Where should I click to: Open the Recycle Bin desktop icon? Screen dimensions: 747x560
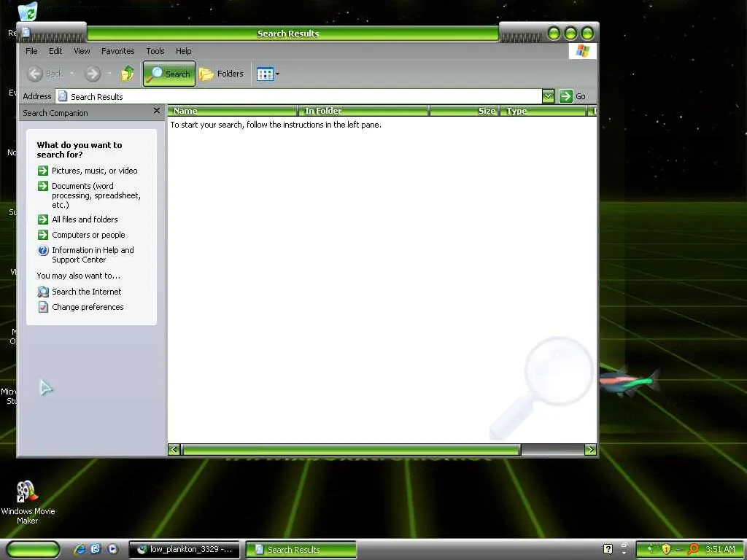(28, 11)
